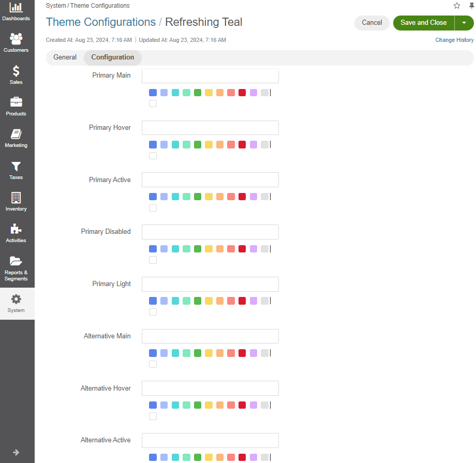Select the white swatch under Primary Disabled
Image resolution: width=476 pixels, height=463 pixels.
(153, 260)
